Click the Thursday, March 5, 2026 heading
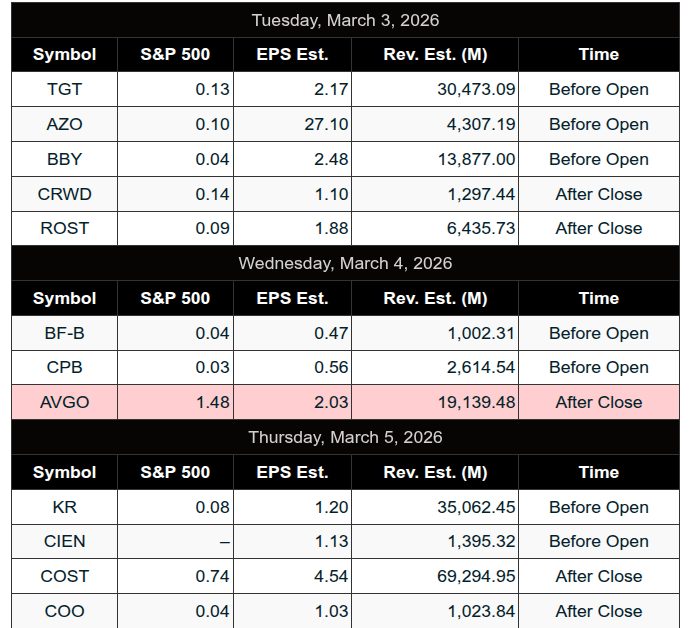 [345, 437]
